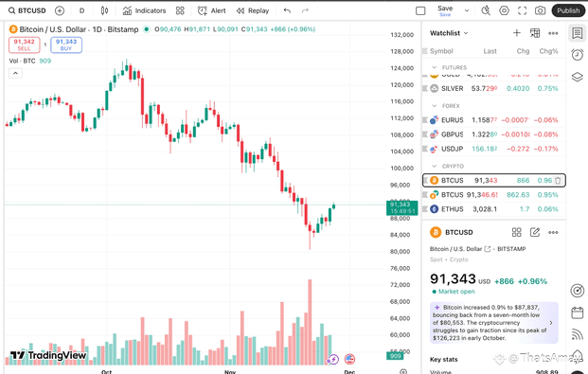Viewport: 588px width, 374px height.
Task: Open Alerts clock icon in right sidebar
Action: click(578, 55)
